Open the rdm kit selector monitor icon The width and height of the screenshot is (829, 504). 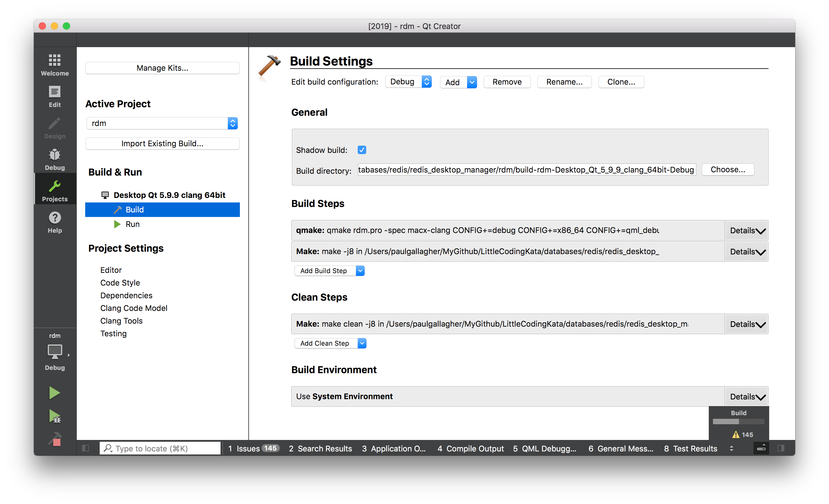pos(54,352)
